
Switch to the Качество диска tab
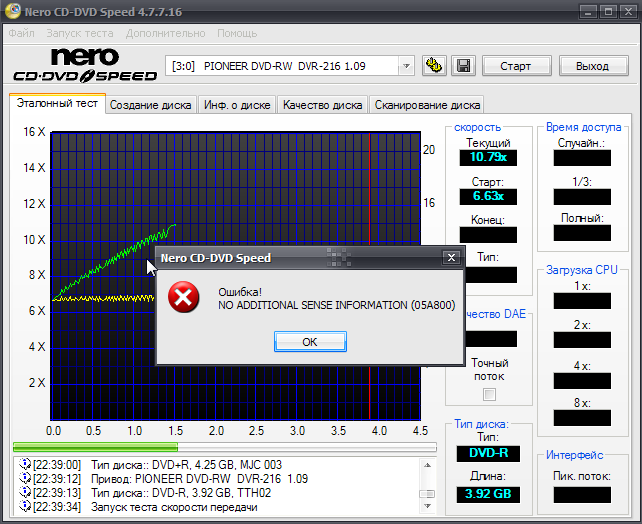point(322,105)
